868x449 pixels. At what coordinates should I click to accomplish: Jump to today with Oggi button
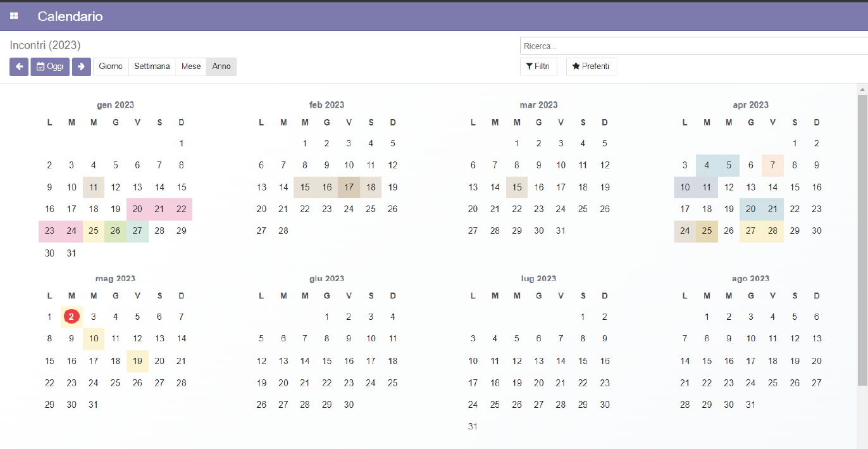click(50, 66)
